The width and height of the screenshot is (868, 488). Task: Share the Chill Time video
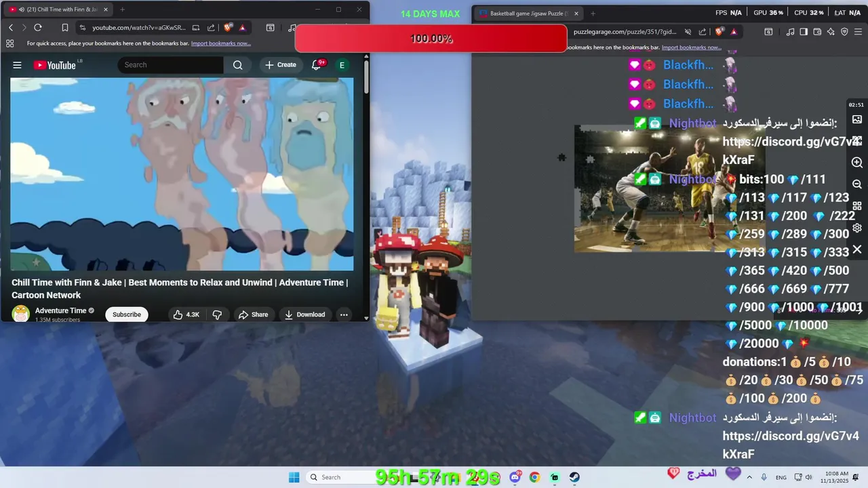[x=253, y=314]
